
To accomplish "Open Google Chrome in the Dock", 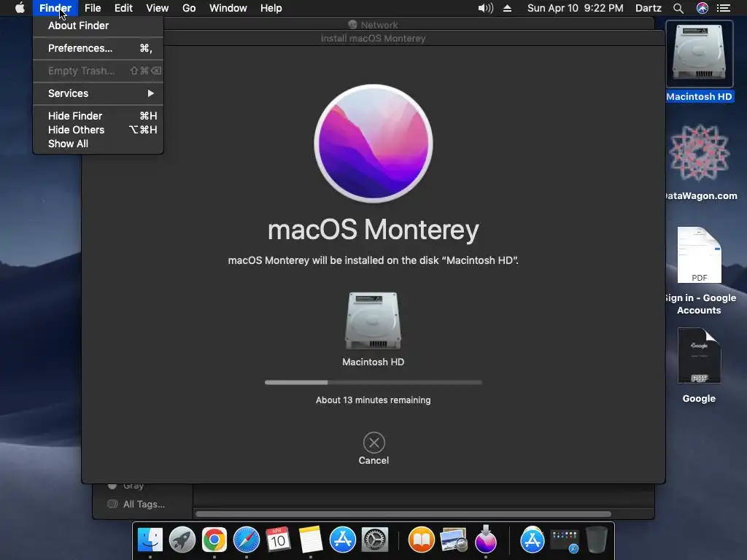I will 214,540.
